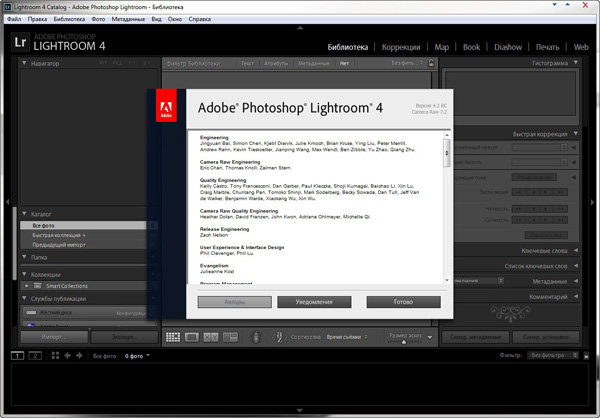Click the Уведомления button
This screenshot has width=600, height=418.
coord(312,300)
